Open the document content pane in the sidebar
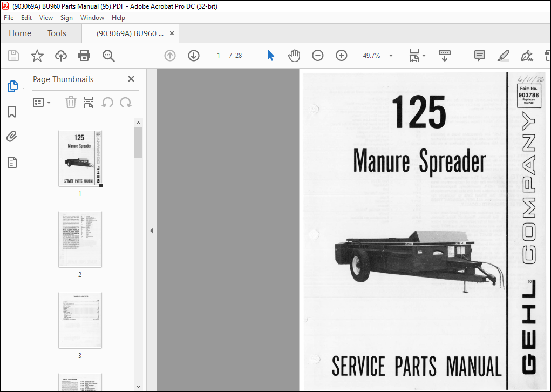The height and width of the screenshot is (392, 551). [x=12, y=163]
